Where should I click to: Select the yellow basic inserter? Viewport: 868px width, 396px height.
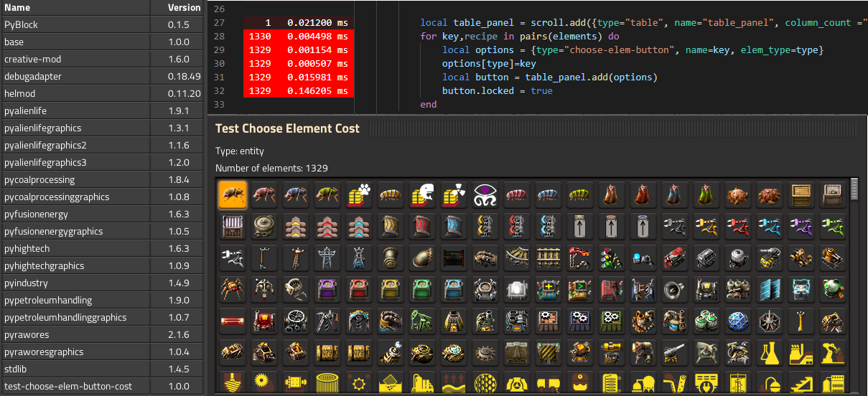pos(706,225)
